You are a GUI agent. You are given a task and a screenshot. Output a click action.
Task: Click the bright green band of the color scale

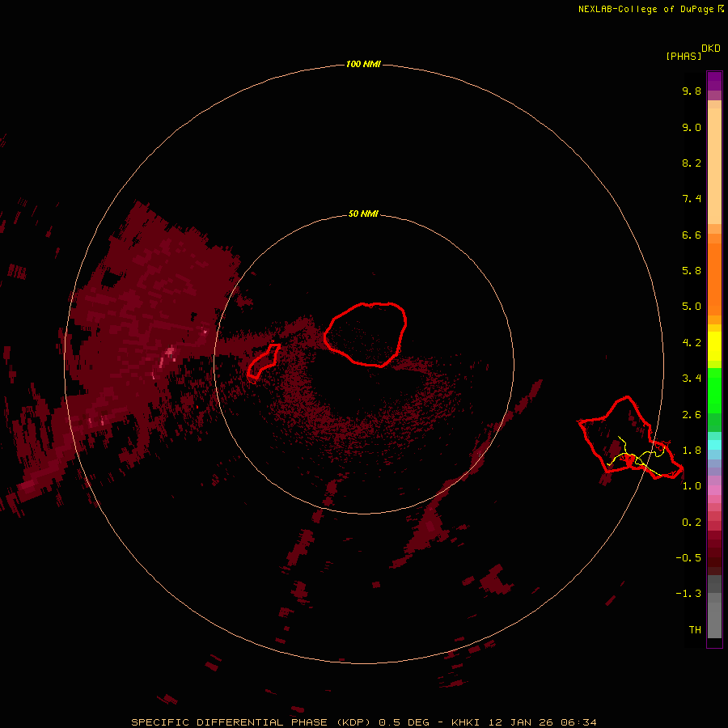click(x=714, y=390)
